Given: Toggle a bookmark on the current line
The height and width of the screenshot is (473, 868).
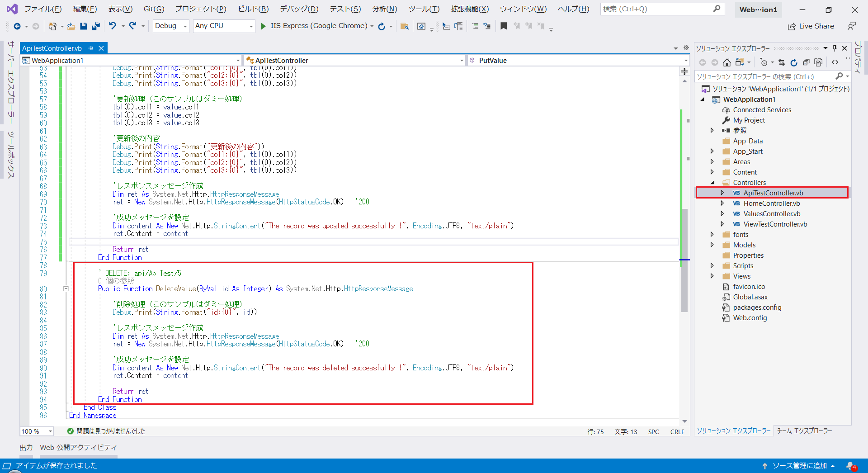Looking at the screenshot, I should 504,26.
